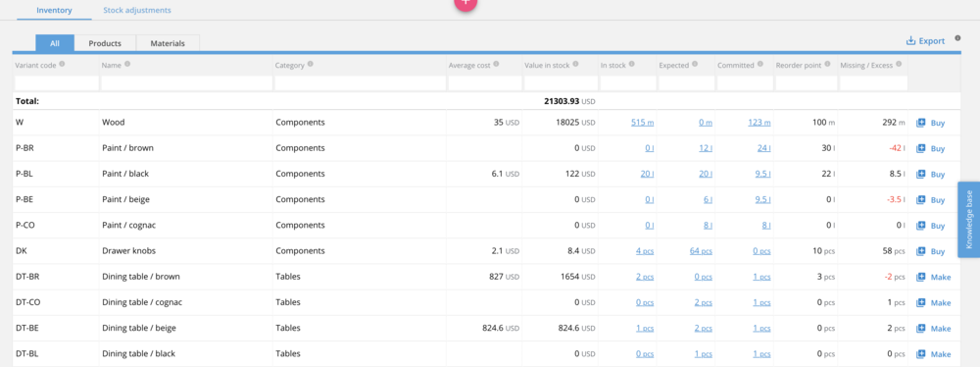This screenshot has width=980, height=367.
Task: Click info icon beside Reorder point header
Action: tap(827, 64)
